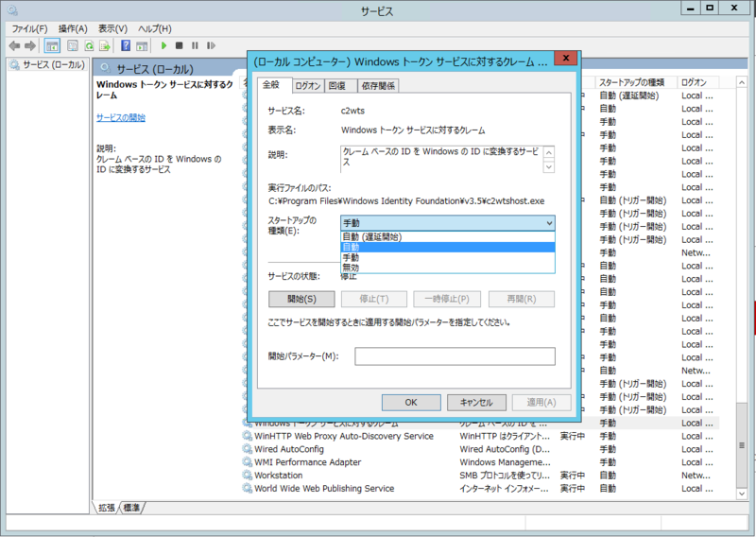Click the Export list toolbar icon
This screenshot has width=756, height=537.
[x=106, y=45]
